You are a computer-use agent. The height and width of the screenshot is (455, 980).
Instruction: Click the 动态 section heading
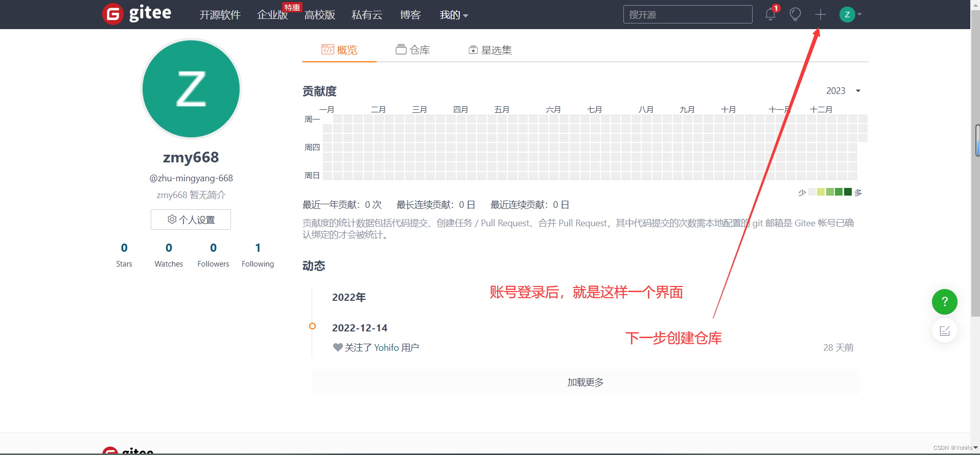314,266
